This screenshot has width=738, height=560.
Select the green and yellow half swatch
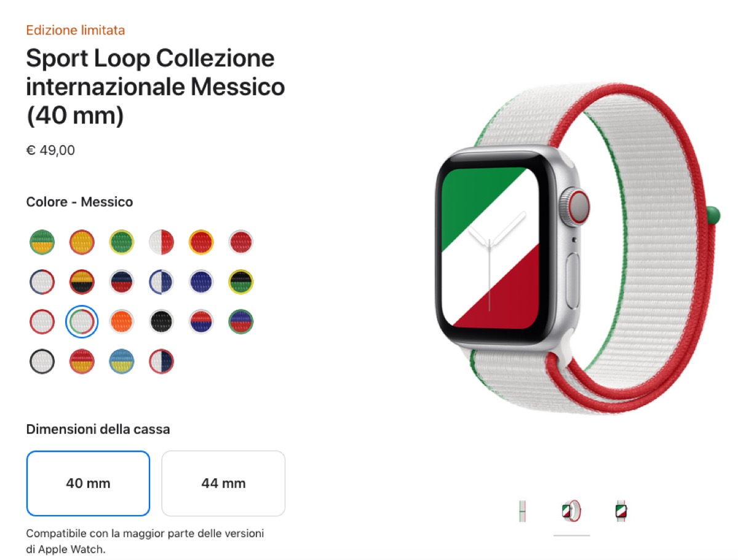(x=42, y=242)
